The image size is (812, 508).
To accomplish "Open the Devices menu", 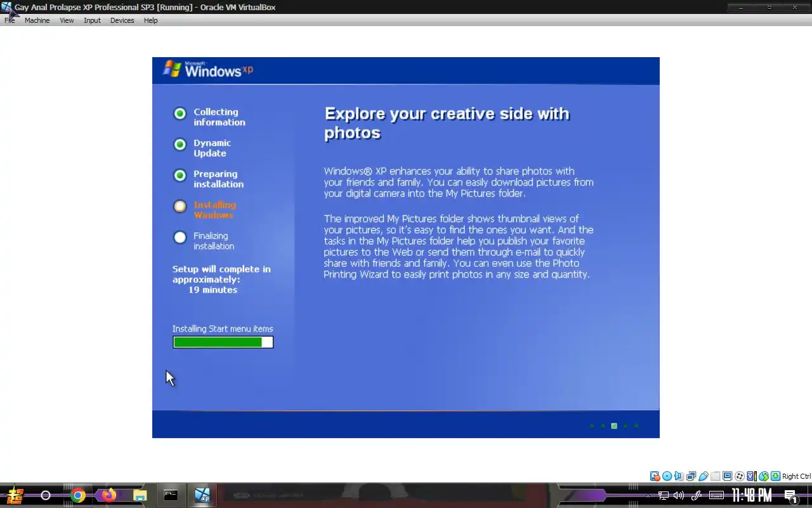I will pos(122,20).
